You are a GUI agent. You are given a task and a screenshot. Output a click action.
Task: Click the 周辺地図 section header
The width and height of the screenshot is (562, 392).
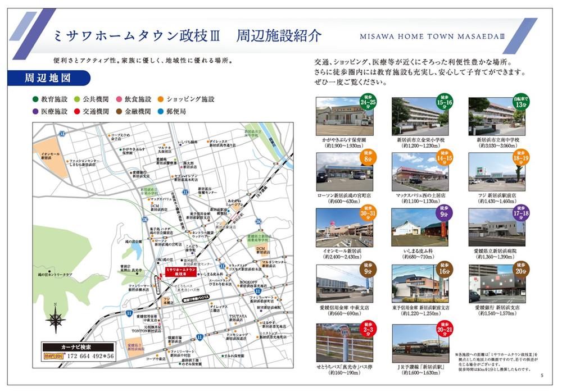click(47, 78)
